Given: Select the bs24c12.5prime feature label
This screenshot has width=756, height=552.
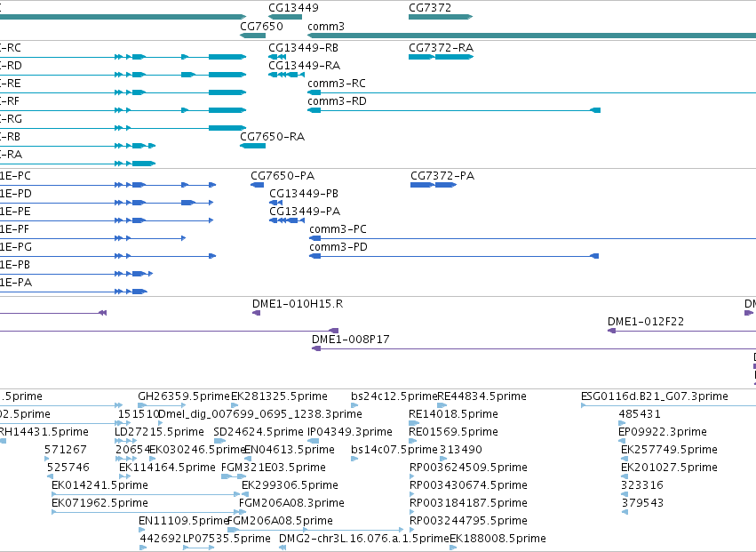Looking at the screenshot, I should [394, 396].
